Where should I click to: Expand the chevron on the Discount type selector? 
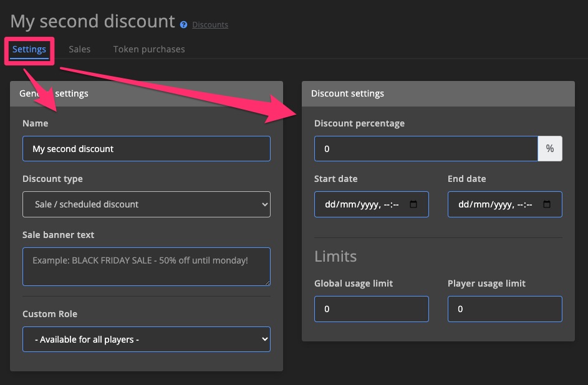click(x=264, y=204)
